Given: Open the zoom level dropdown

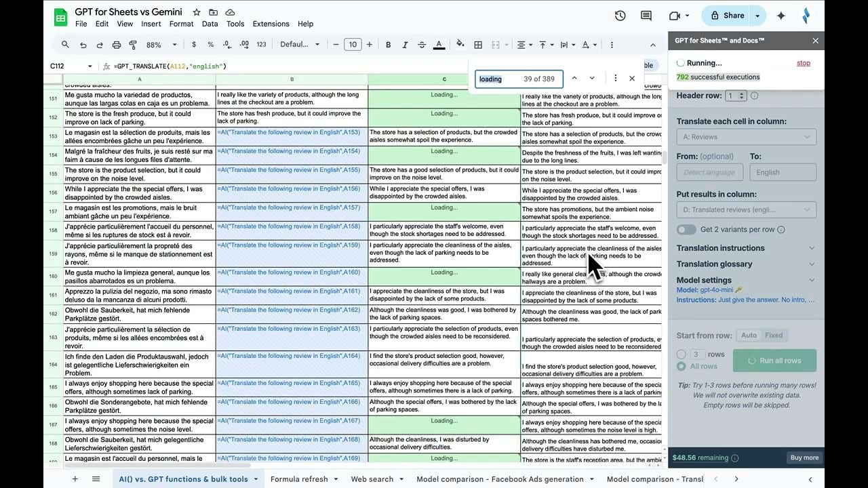Looking at the screenshot, I should pos(161,45).
